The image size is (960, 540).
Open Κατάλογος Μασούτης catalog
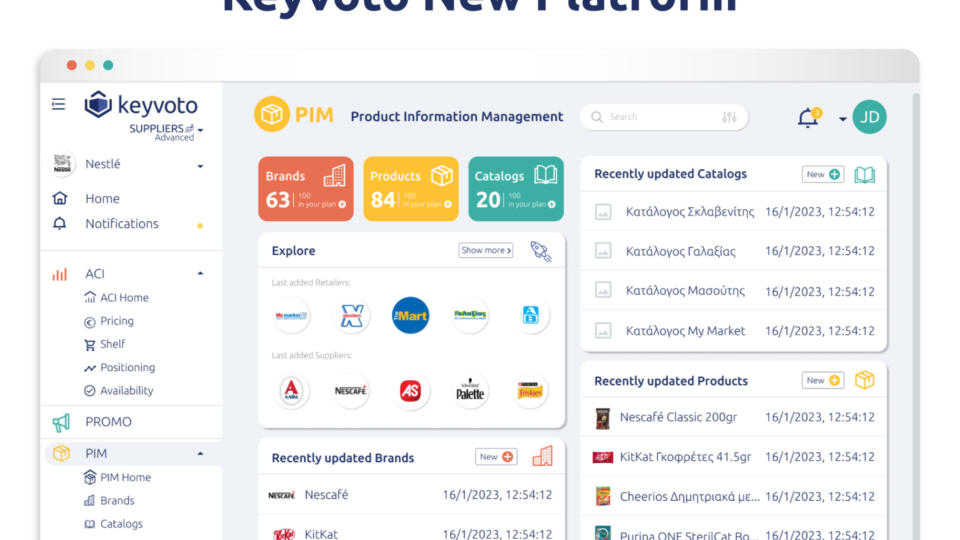point(733,291)
